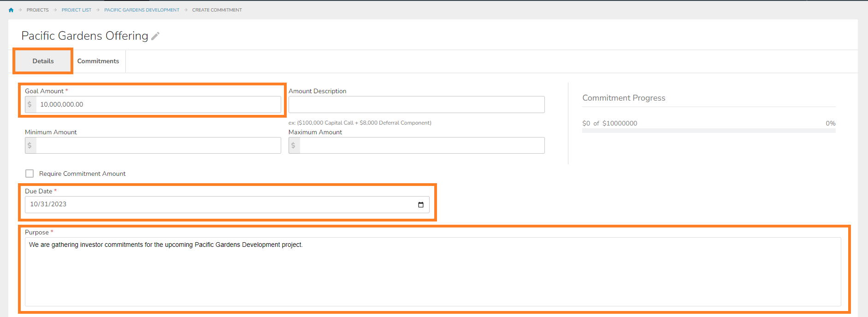Click the Commitment Progress heading

[x=624, y=98]
